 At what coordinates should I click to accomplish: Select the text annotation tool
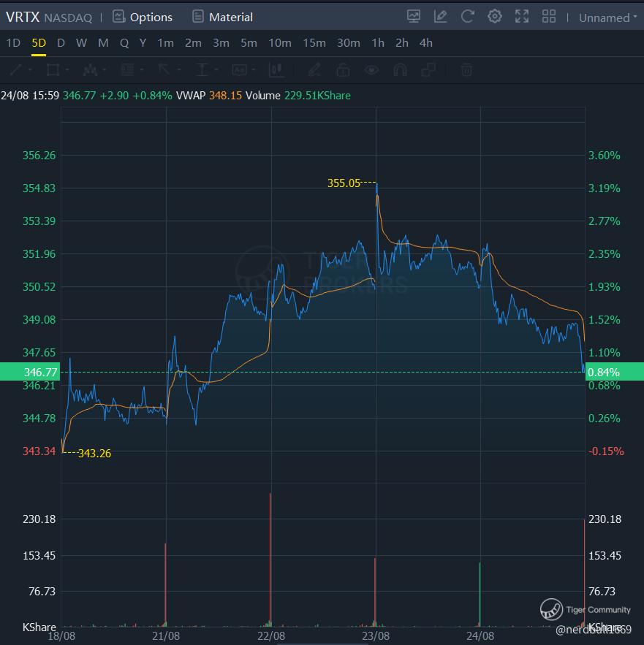(x=239, y=69)
